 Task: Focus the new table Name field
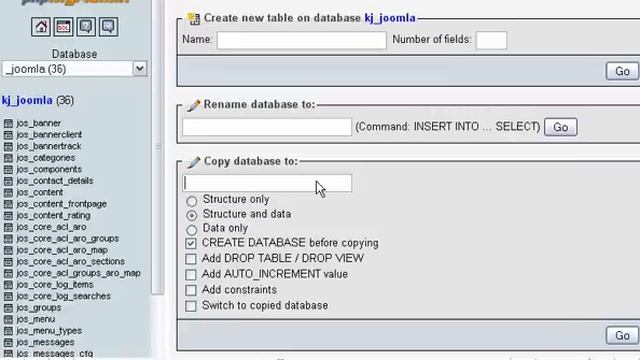pos(301,40)
